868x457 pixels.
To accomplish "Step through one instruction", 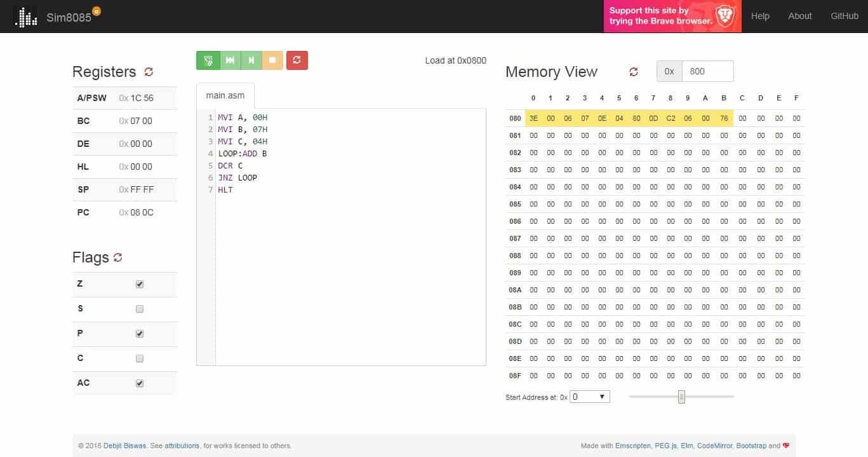I will pyautogui.click(x=251, y=60).
